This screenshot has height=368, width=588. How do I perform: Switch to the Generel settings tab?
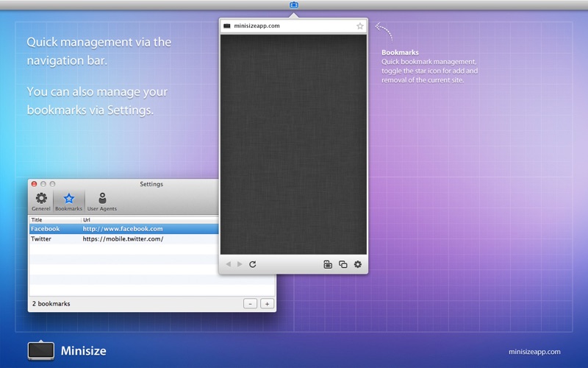coord(41,202)
